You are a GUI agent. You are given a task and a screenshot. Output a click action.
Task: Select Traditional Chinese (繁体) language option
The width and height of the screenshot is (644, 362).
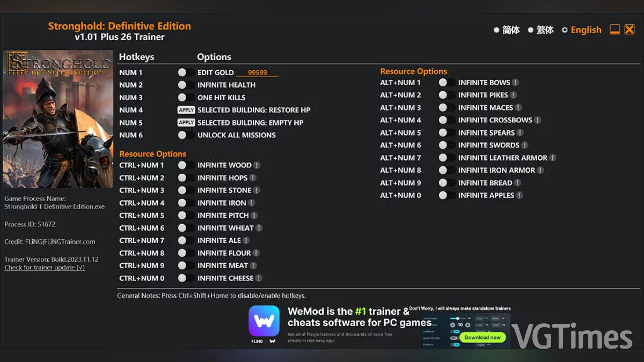[530, 30]
